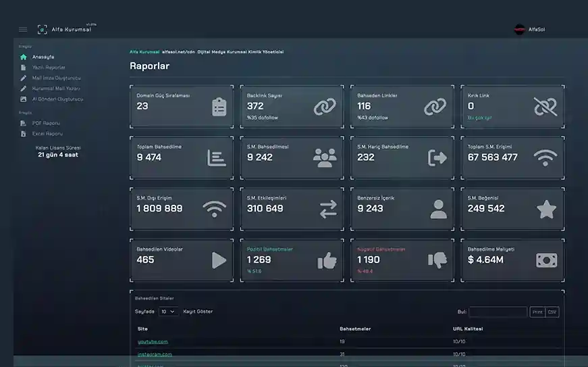Click the Backlink Sayısı chain icon

point(325,107)
